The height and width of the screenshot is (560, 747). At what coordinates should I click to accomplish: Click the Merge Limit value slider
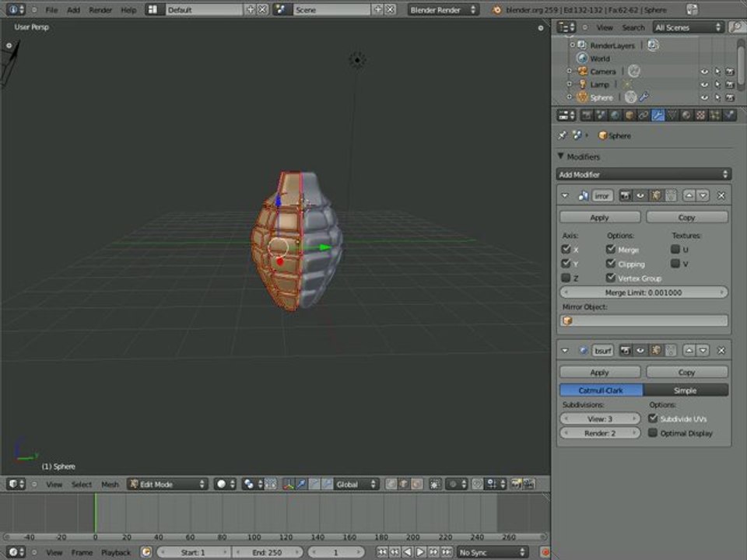pyautogui.click(x=644, y=292)
